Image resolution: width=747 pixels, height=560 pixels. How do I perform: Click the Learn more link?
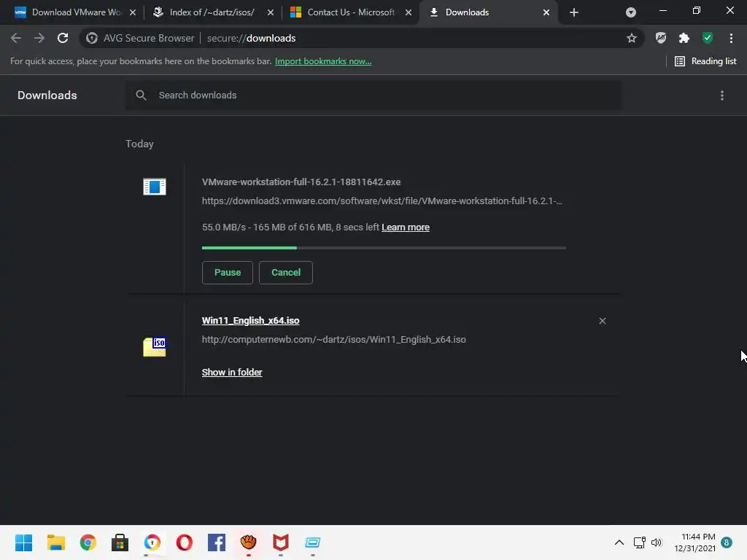pos(406,227)
